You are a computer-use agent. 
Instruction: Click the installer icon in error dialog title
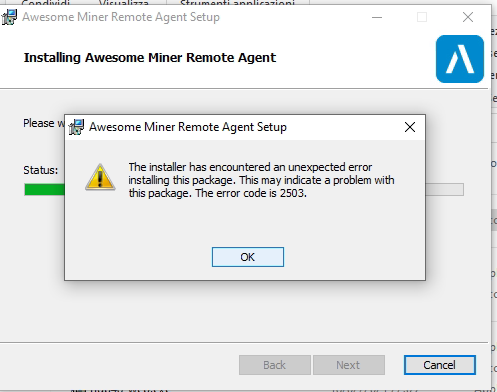tap(76, 127)
